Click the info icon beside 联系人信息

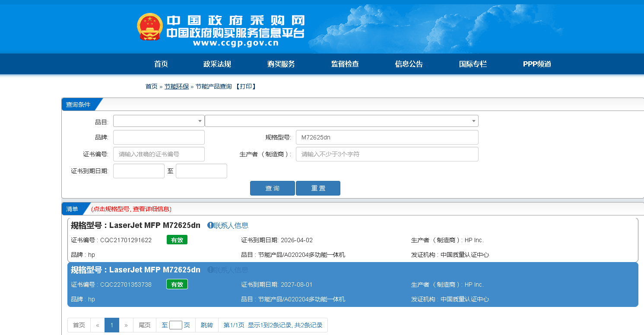tap(210, 225)
